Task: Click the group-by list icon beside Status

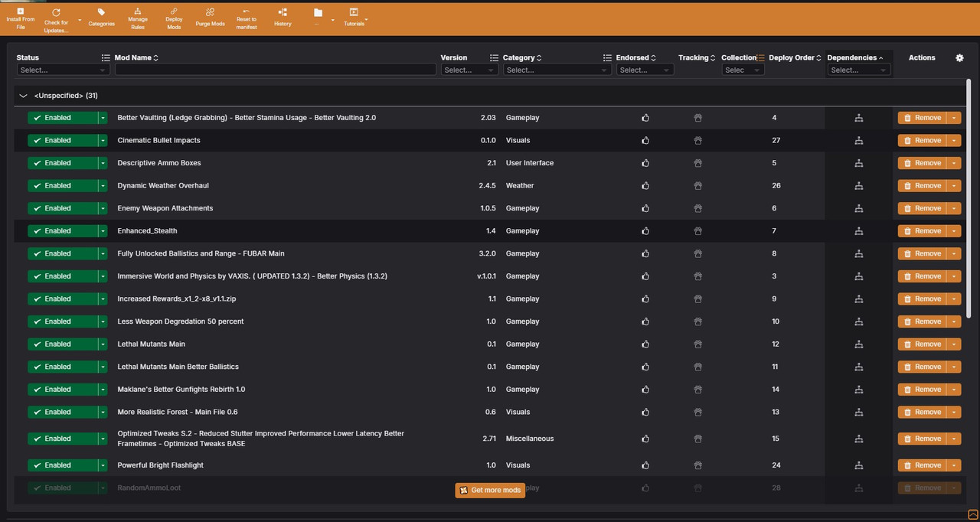Action: (x=106, y=57)
